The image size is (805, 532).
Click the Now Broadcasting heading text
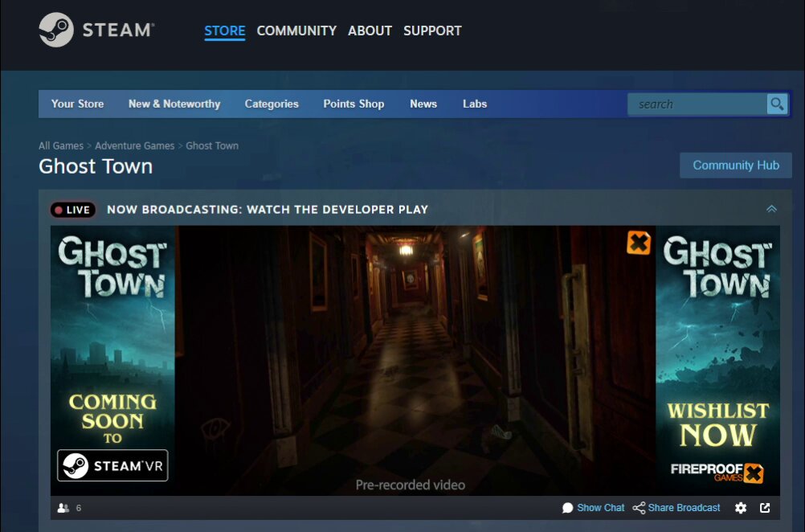pyautogui.click(x=268, y=210)
